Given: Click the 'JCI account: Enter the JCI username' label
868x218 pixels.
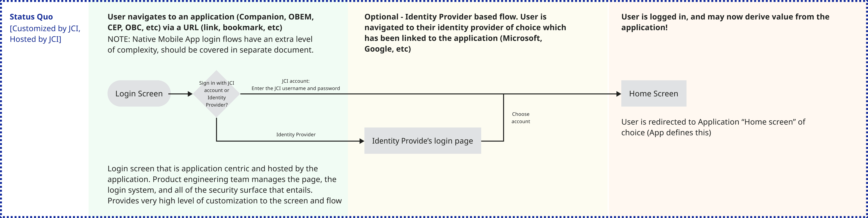Looking at the screenshot, I should tap(295, 85).
